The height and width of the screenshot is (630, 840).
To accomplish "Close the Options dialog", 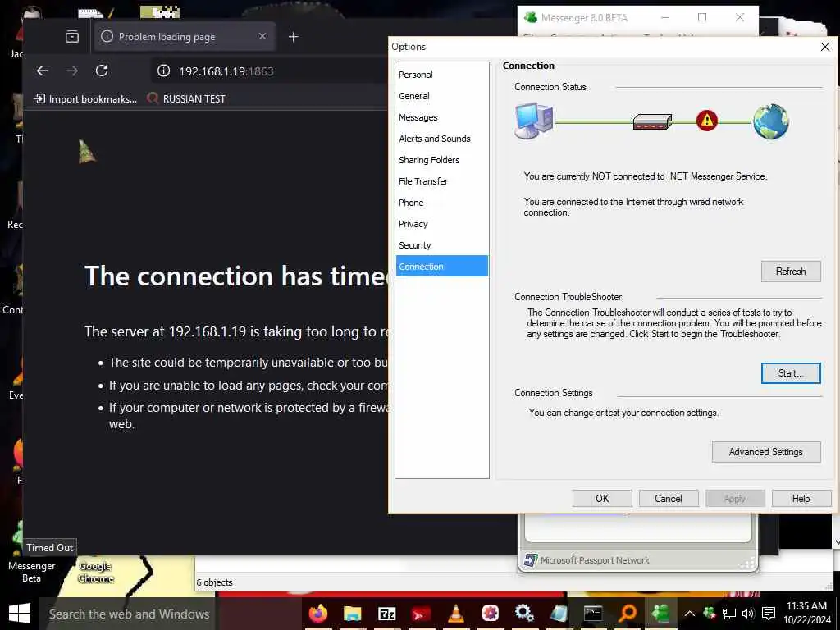I will [x=825, y=47].
